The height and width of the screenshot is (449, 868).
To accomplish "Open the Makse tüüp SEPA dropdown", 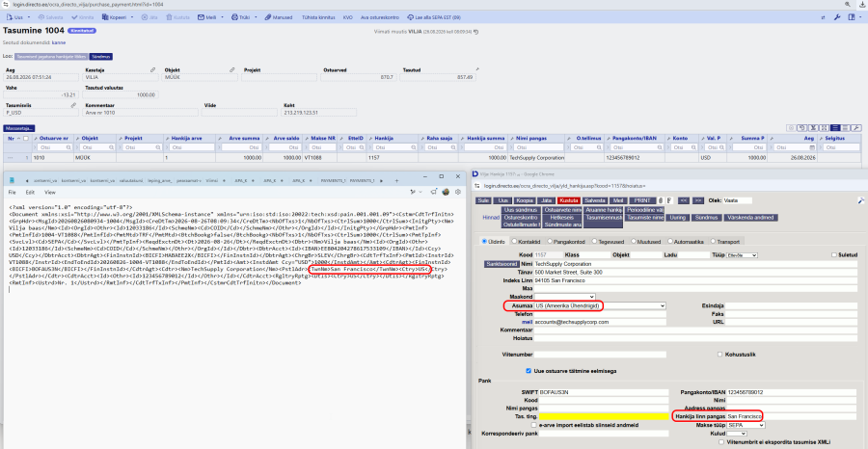I will pos(746,425).
